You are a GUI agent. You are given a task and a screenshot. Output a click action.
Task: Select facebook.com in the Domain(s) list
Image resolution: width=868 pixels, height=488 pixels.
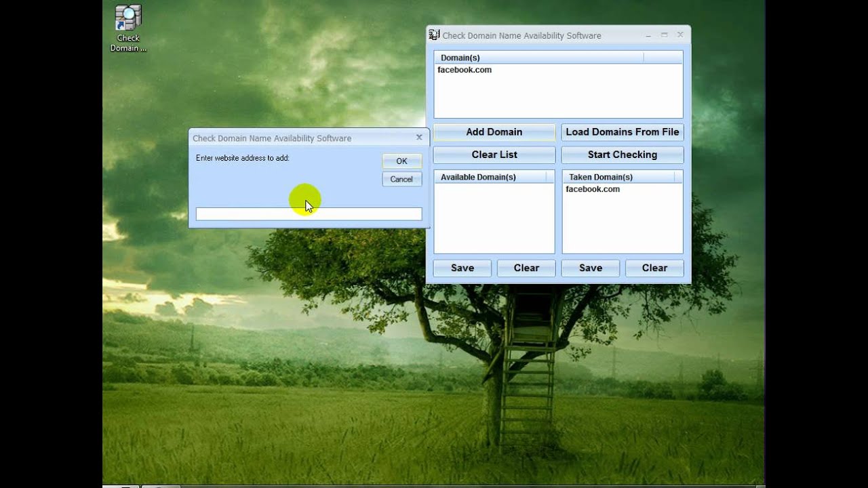click(465, 70)
